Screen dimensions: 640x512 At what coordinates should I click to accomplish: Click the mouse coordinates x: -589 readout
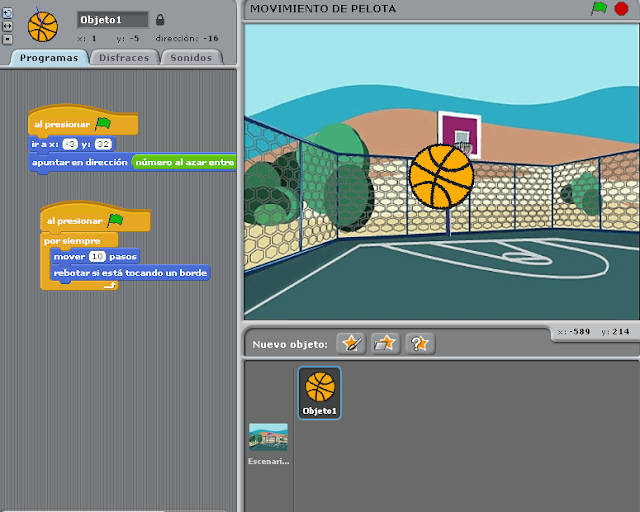574,332
